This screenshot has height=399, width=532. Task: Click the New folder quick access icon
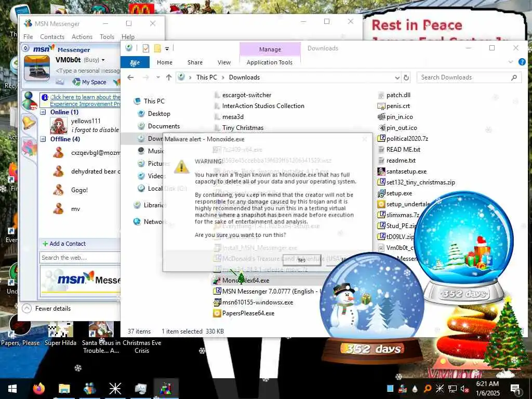tap(157, 48)
